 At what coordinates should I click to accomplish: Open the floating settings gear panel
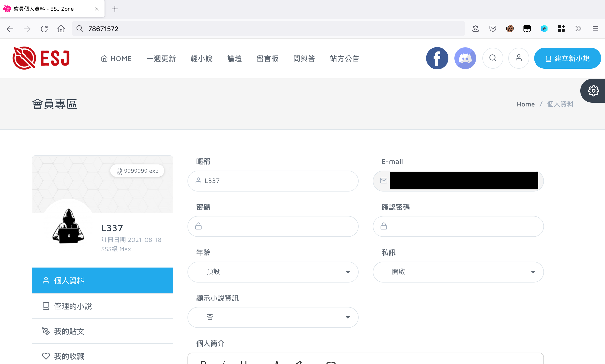tap(593, 91)
